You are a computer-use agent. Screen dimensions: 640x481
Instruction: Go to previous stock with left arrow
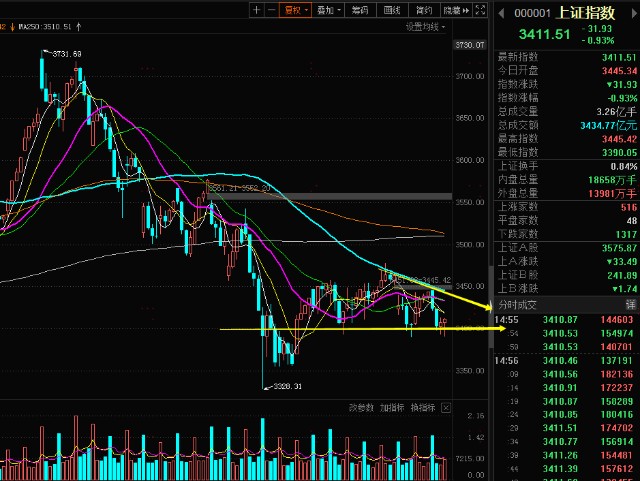point(501,13)
